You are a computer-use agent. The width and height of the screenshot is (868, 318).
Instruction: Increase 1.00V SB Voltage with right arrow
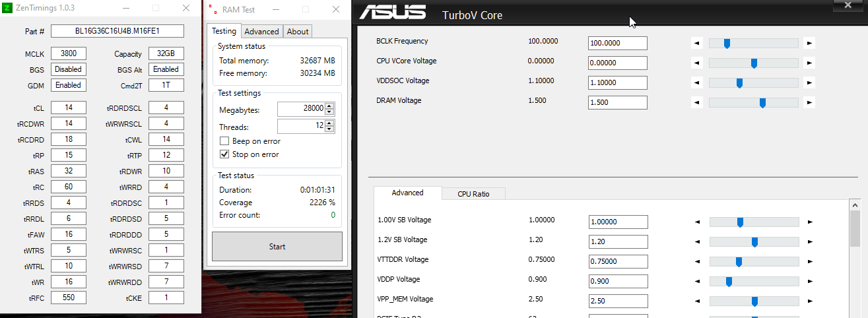coord(810,222)
